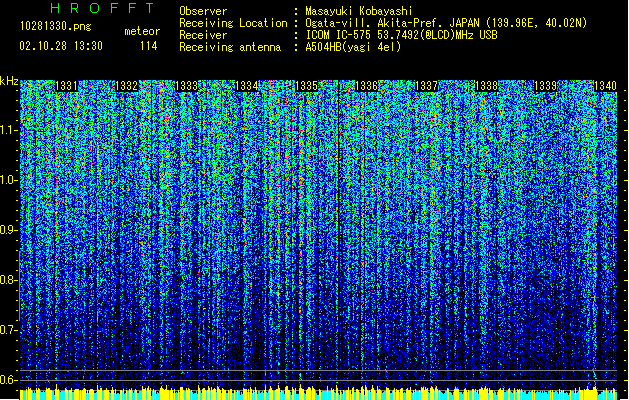629x400 pixels.
Task: Click the 02.10.28 13:30 date stamp
Action: 62,46
